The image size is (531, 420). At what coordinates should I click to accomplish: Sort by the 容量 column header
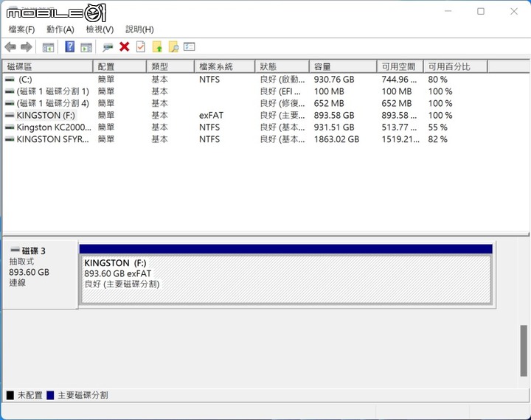tap(343, 66)
